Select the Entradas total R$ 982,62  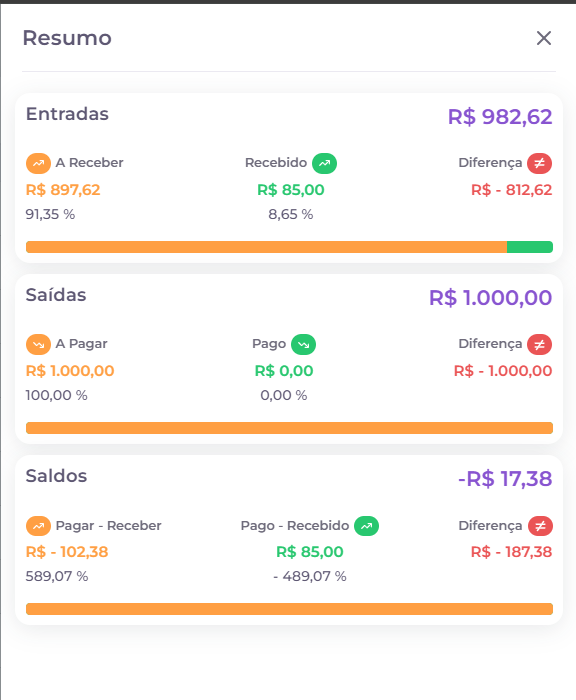coord(500,117)
